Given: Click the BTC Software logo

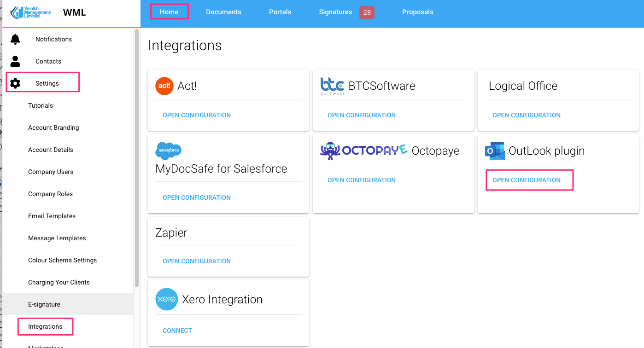Looking at the screenshot, I should point(333,86).
